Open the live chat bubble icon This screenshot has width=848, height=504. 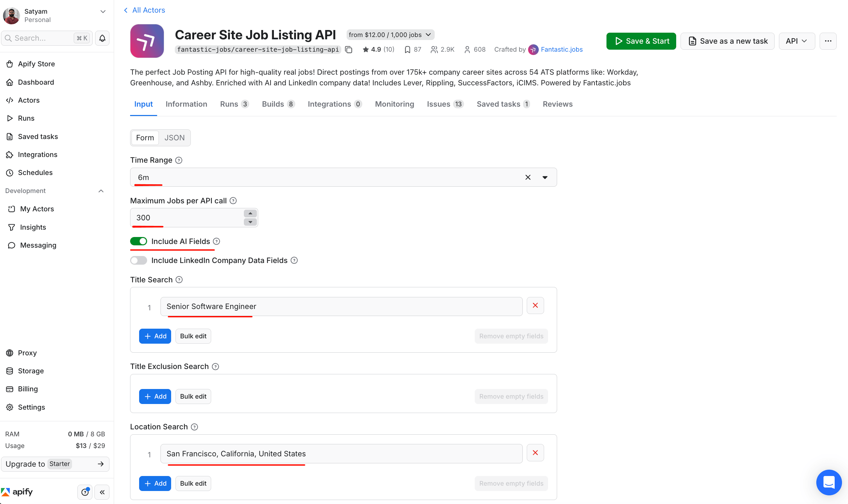coord(829,482)
